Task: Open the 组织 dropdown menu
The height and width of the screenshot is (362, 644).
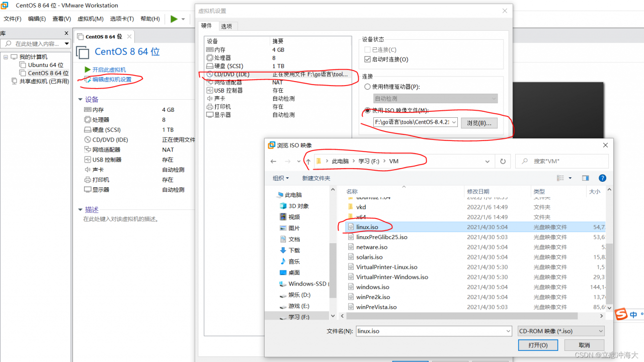Action: click(x=281, y=178)
